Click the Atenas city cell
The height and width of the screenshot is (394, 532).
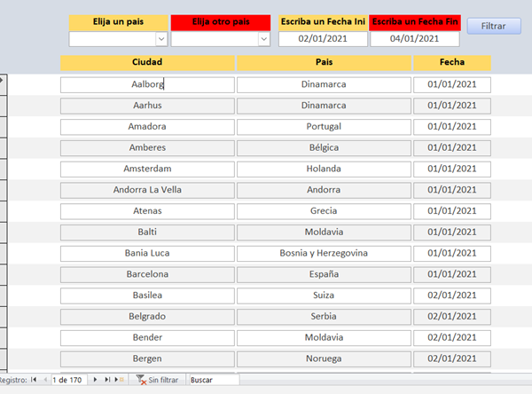pos(147,211)
